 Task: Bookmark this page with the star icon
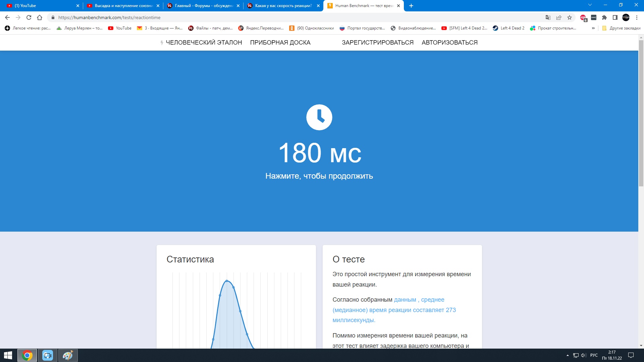(570, 17)
